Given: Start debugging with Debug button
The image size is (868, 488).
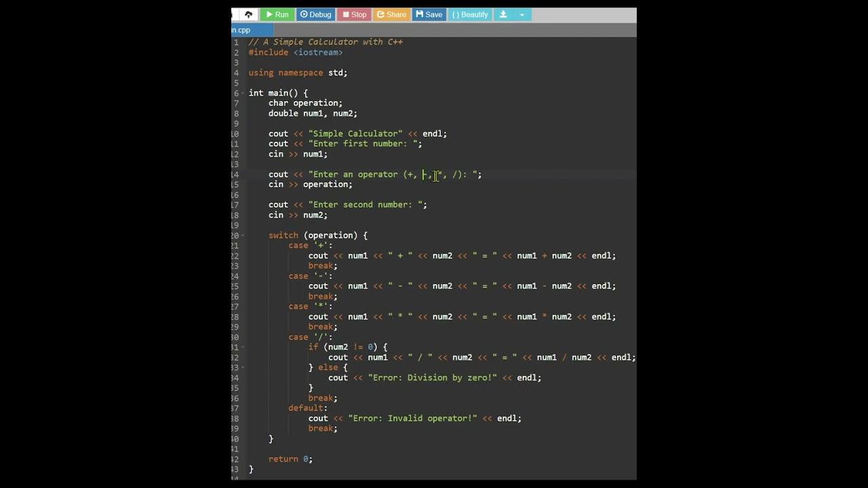Looking at the screenshot, I should 316,14.
